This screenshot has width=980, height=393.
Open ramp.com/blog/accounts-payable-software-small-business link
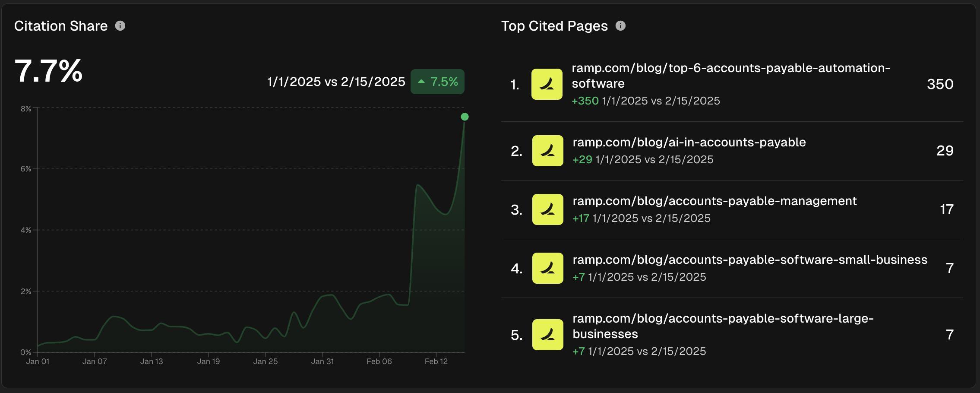click(x=750, y=260)
